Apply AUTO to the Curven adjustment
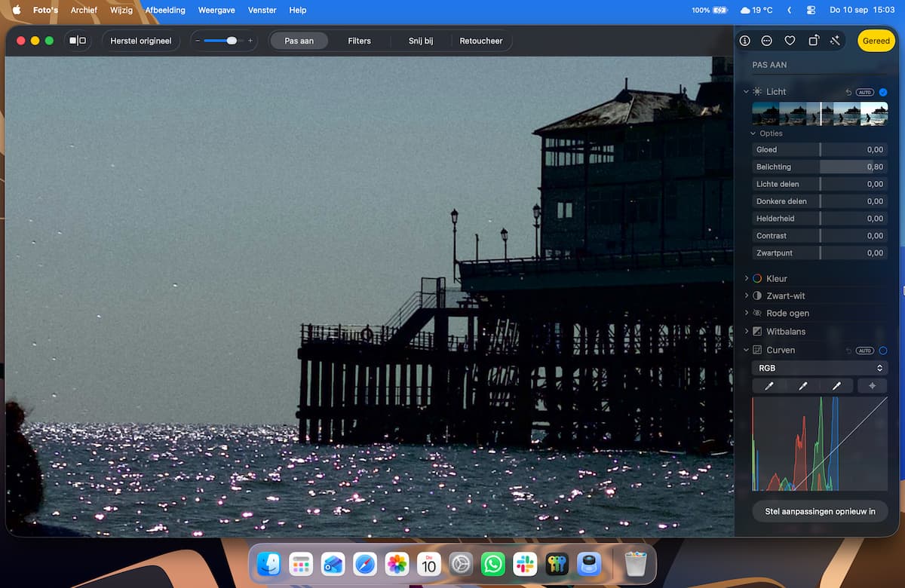This screenshot has height=588, width=905. 865,351
